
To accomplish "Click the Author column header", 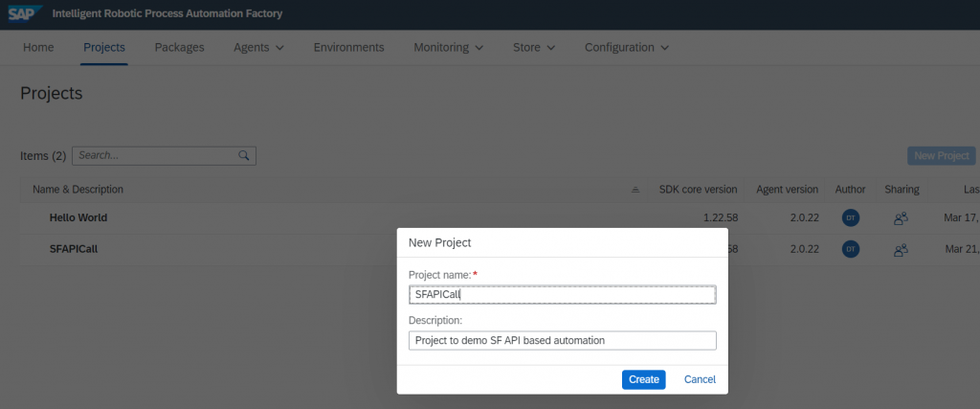I will (850, 190).
